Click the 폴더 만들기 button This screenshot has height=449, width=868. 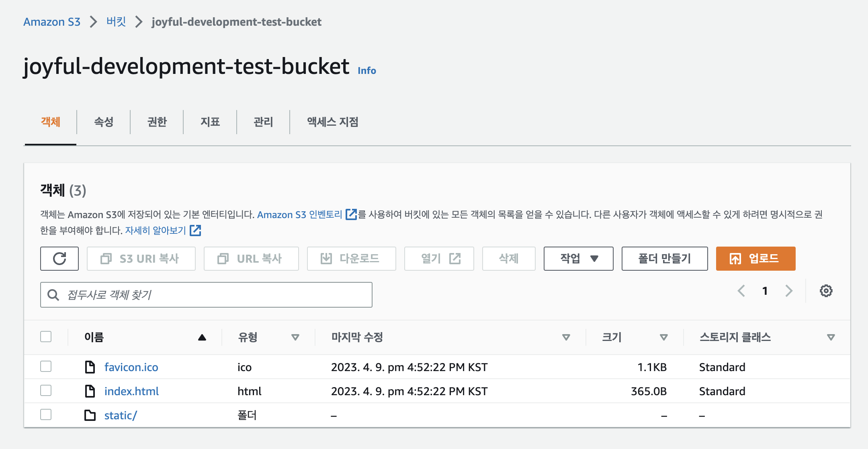[x=664, y=259]
